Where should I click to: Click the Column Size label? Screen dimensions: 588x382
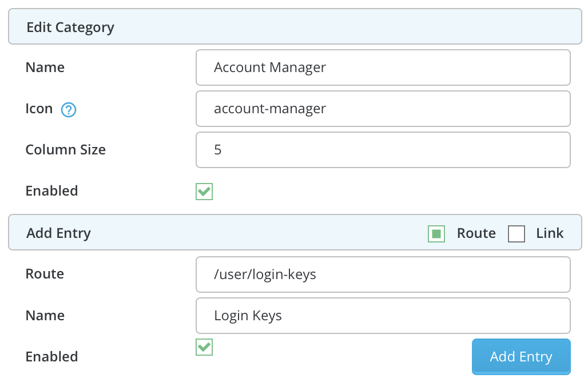(x=66, y=150)
